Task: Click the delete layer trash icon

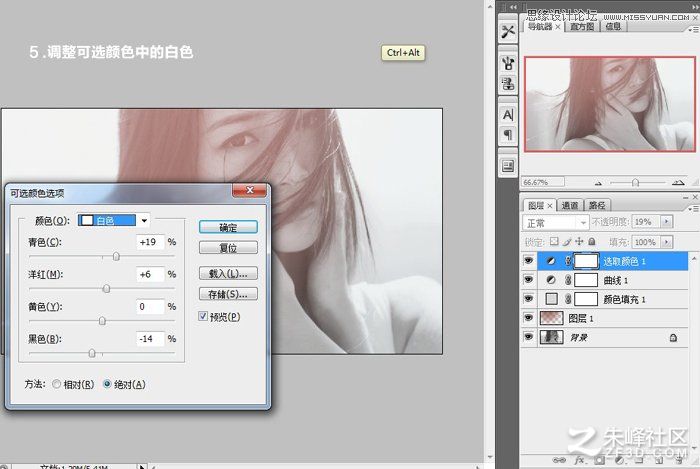Action: click(x=679, y=460)
